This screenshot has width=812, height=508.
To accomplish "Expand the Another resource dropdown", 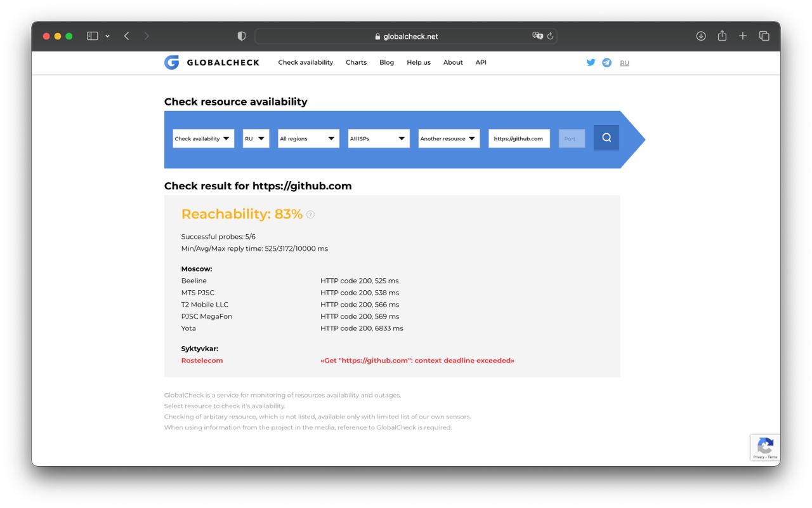I will [449, 138].
